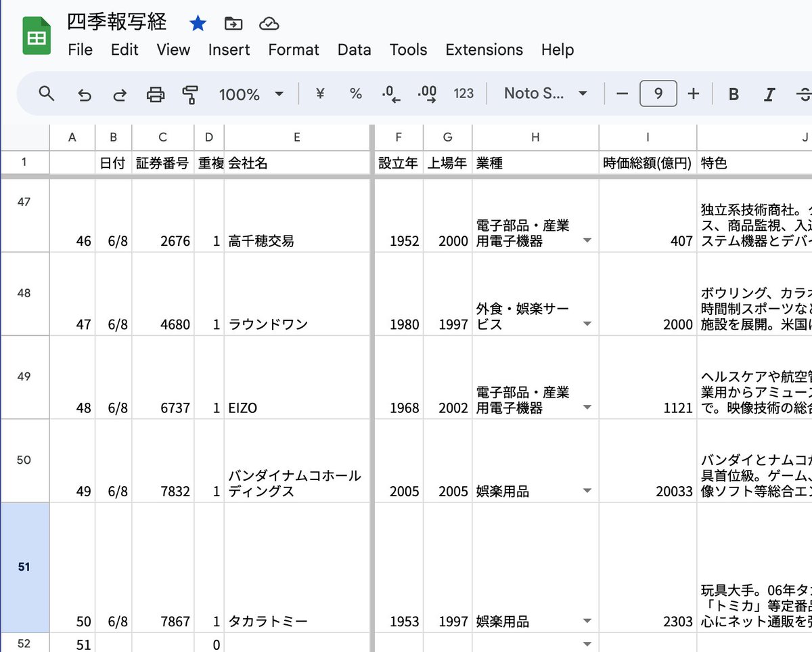Apply percent format to selection

355,93
